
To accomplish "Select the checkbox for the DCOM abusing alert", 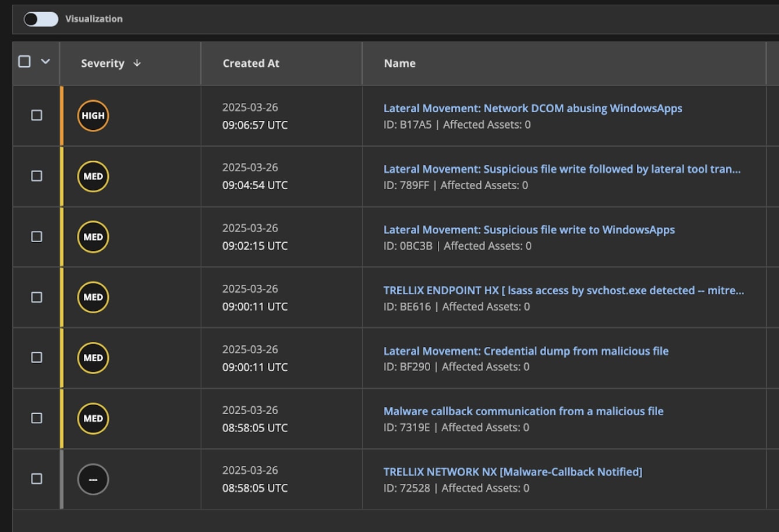I will [37, 115].
